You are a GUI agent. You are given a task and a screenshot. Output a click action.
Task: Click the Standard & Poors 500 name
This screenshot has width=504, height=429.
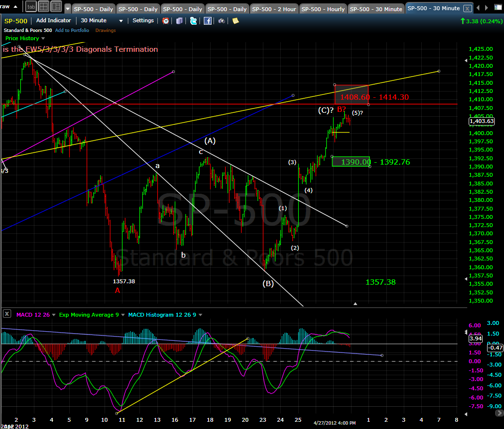tap(28, 30)
